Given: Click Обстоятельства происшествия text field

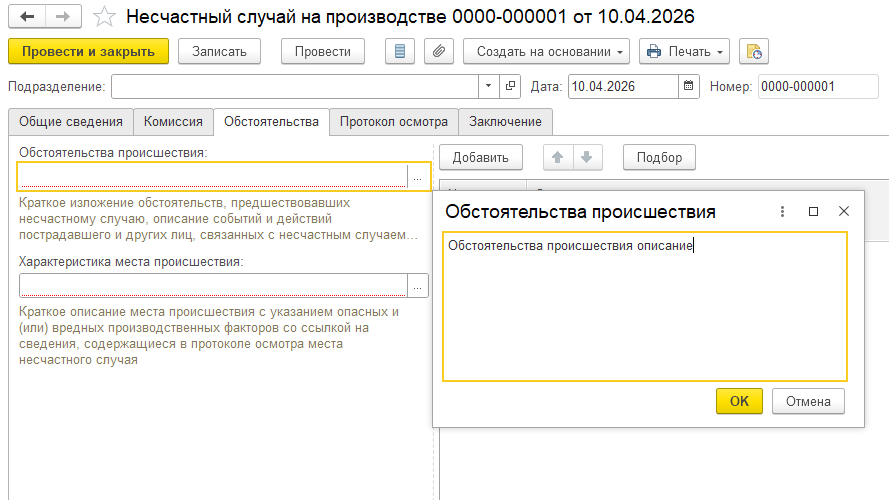Looking at the screenshot, I should tap(213, 176).
